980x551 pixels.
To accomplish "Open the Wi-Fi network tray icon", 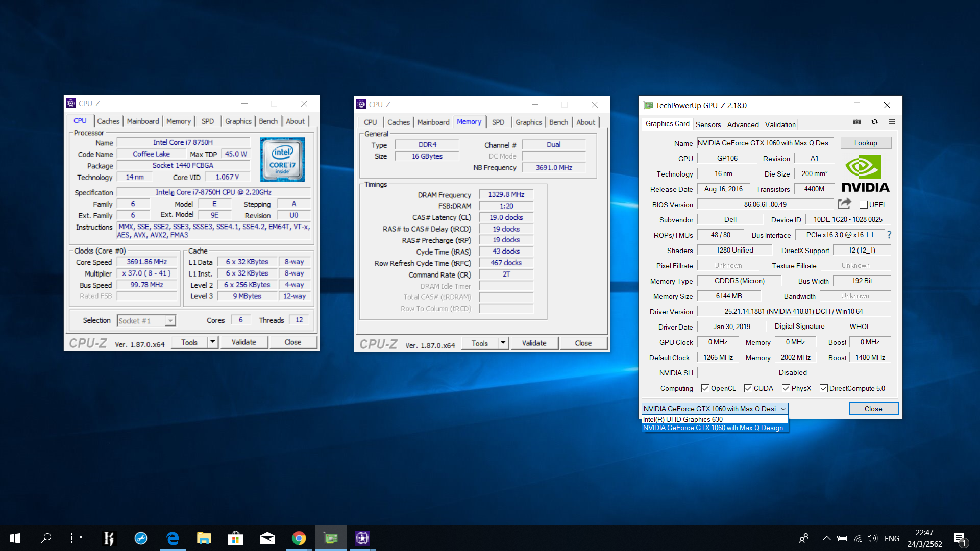I will click(857, 538).
